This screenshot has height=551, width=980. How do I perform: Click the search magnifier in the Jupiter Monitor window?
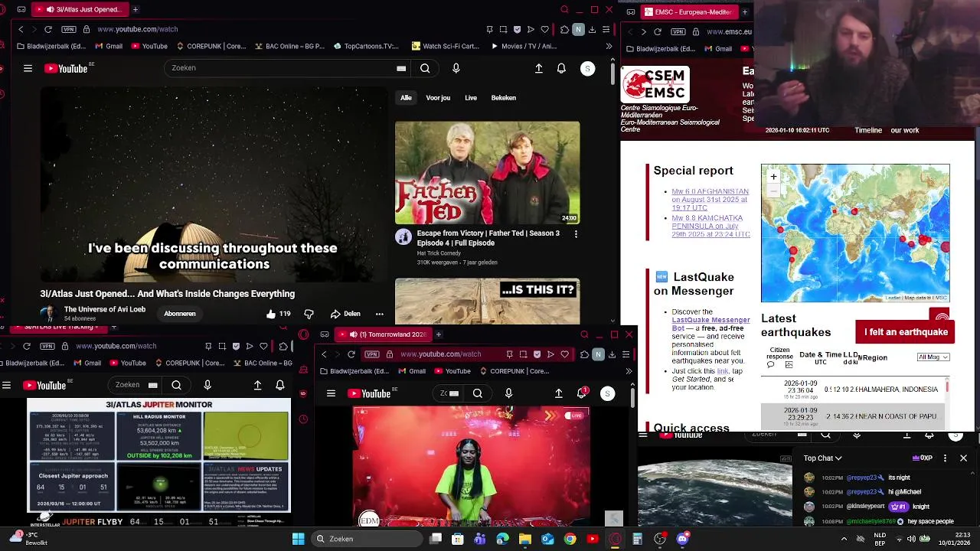click(x=176, y=385)
